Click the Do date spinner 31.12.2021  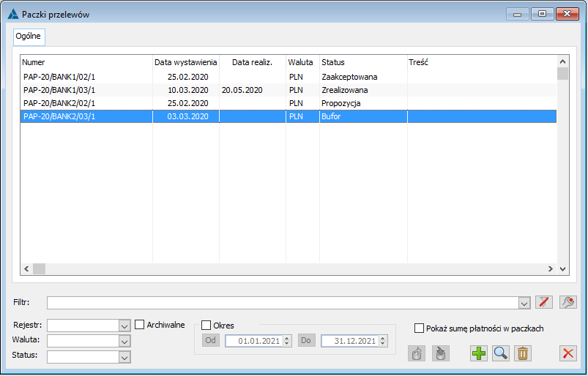point(383,341)
